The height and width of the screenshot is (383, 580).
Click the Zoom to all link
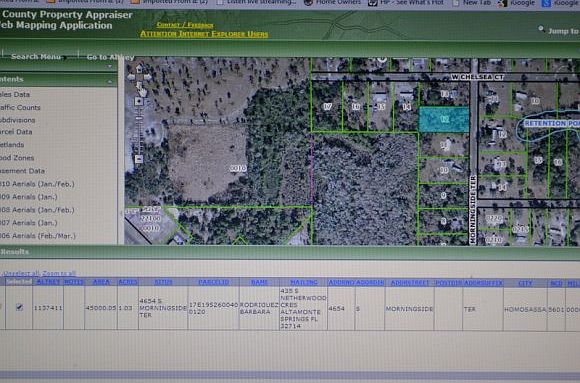pos(59,273)
